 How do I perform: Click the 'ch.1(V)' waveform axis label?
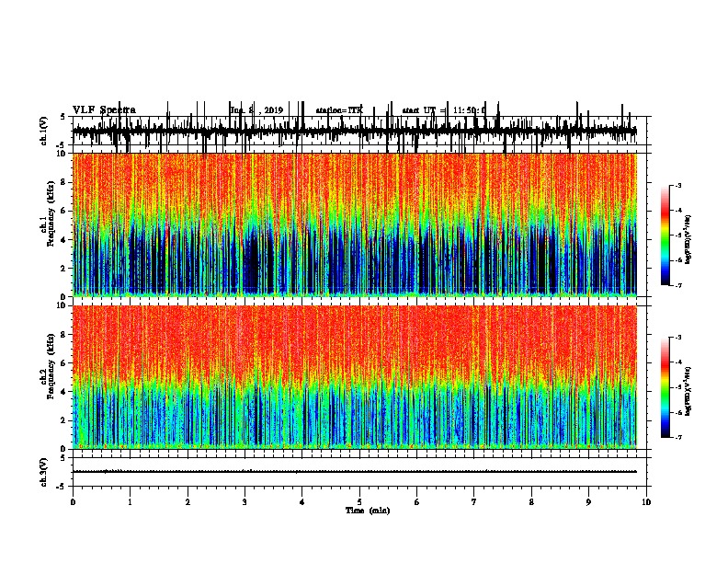[x=44, y=131]
